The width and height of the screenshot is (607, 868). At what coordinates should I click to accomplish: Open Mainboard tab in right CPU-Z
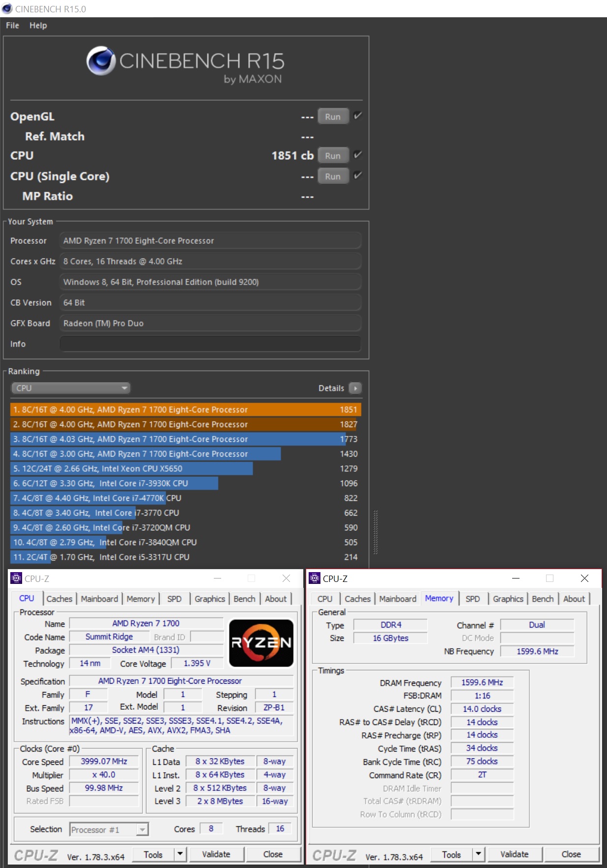coord(398,599)
